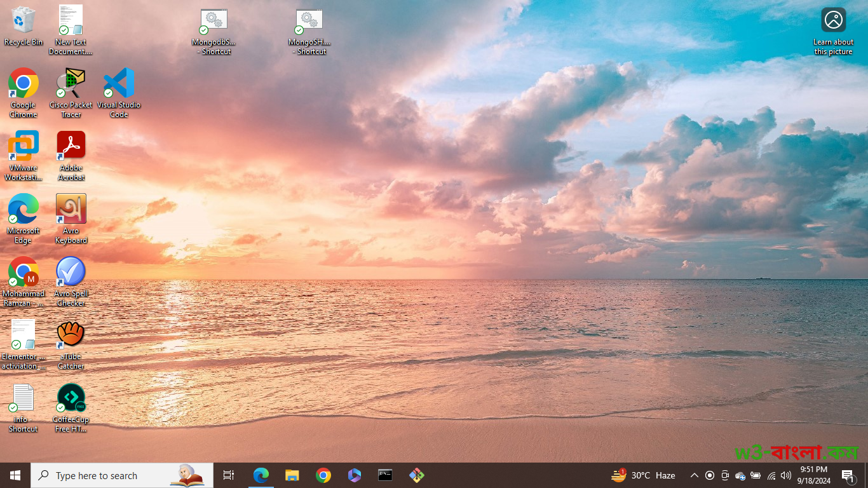Open the 30°C Haze weather widget
The height and width of the screenshot is (488, 868).
point(643,475)
